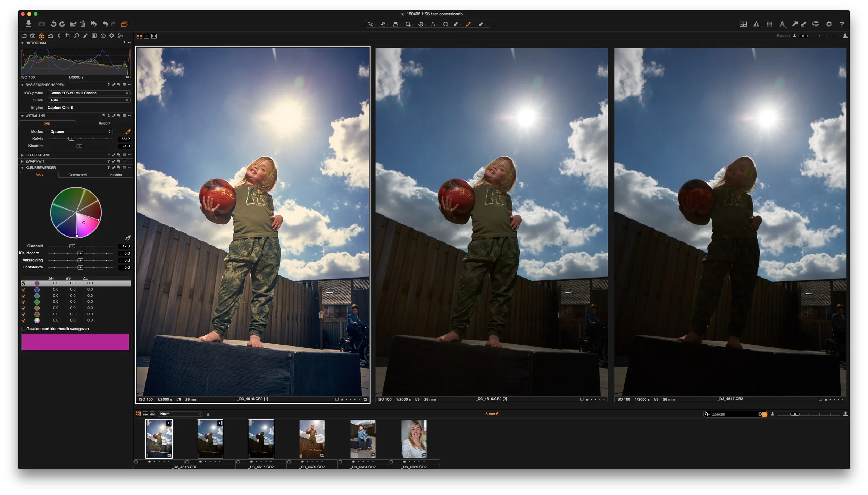Viewport: 868px width, 495px height.
Task: Select the crop tool in cursor toolbar
Action: 408,24
